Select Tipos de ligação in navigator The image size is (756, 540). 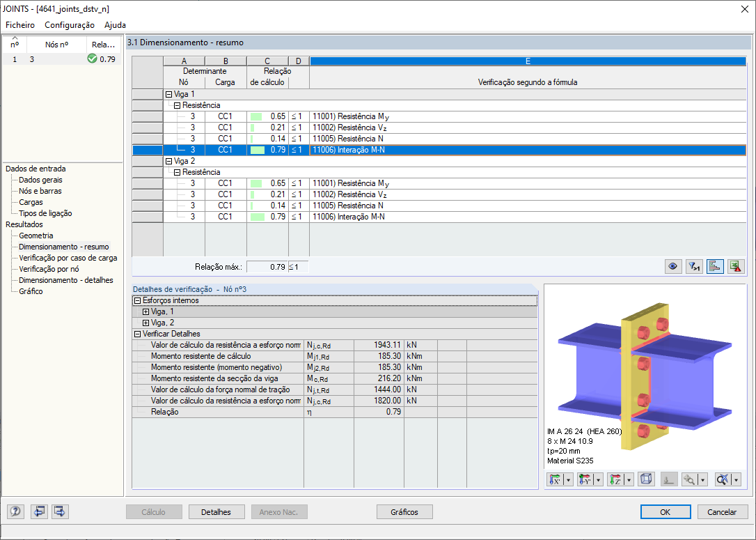[45, 213]
